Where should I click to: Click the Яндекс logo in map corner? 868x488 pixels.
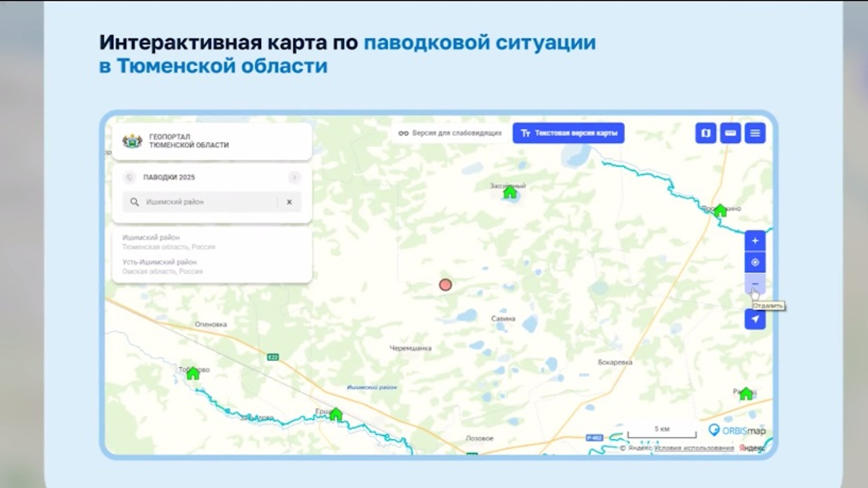tap(752, 448)
